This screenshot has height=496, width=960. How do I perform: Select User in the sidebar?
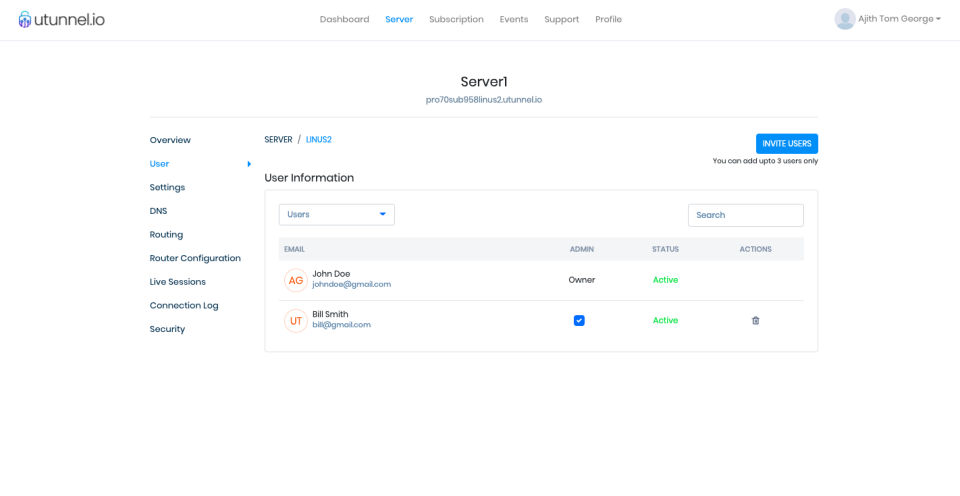click(x=159, y=163)
